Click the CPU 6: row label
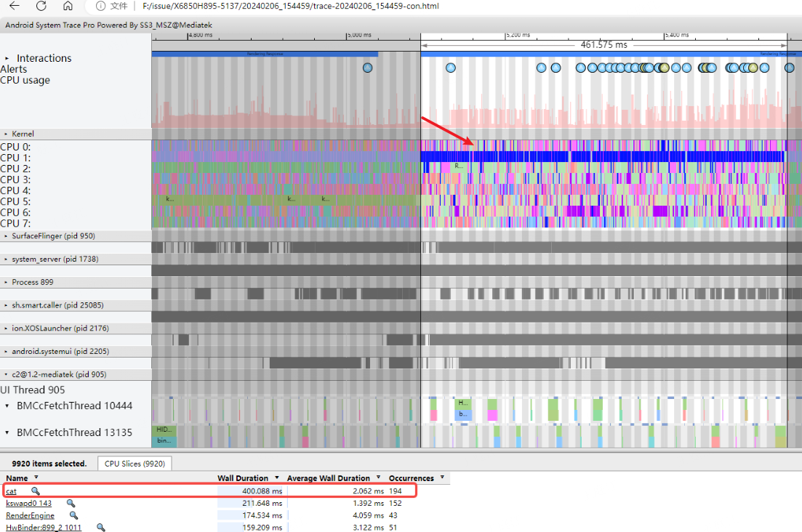The image size is (802, 532). tap(15, 213)
